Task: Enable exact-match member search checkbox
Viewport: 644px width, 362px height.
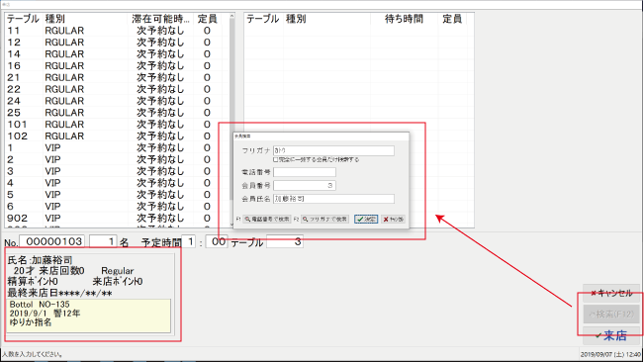Action: pos(276,159)
